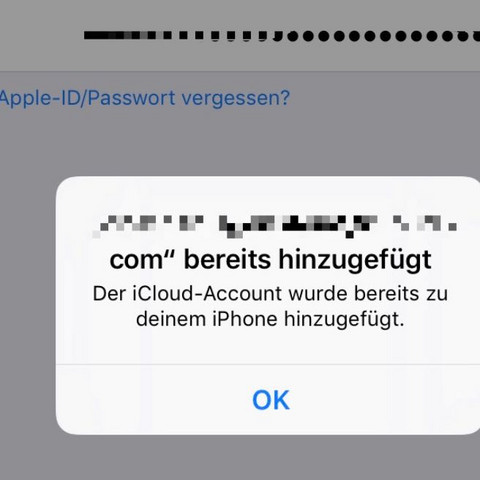Viewport: 480px width, 480px height.
Task: Tap the pixelated email address in the alert
Action: coord(274,226)
